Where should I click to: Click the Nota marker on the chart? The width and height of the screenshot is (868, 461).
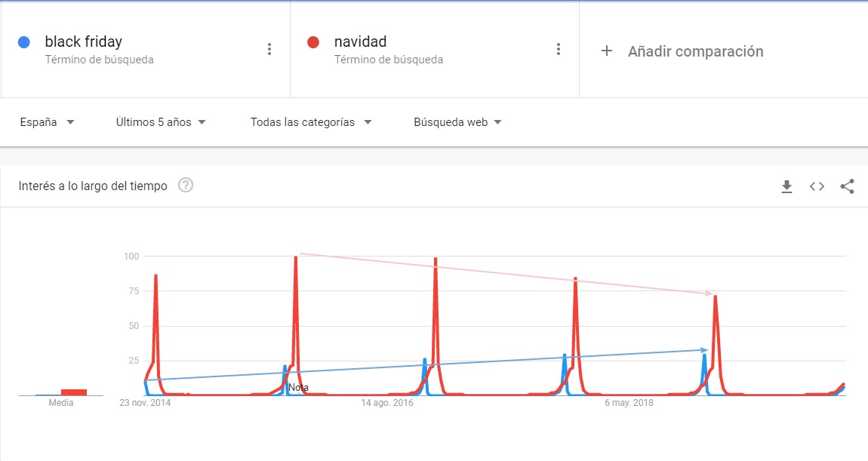[x=298, y=387]
